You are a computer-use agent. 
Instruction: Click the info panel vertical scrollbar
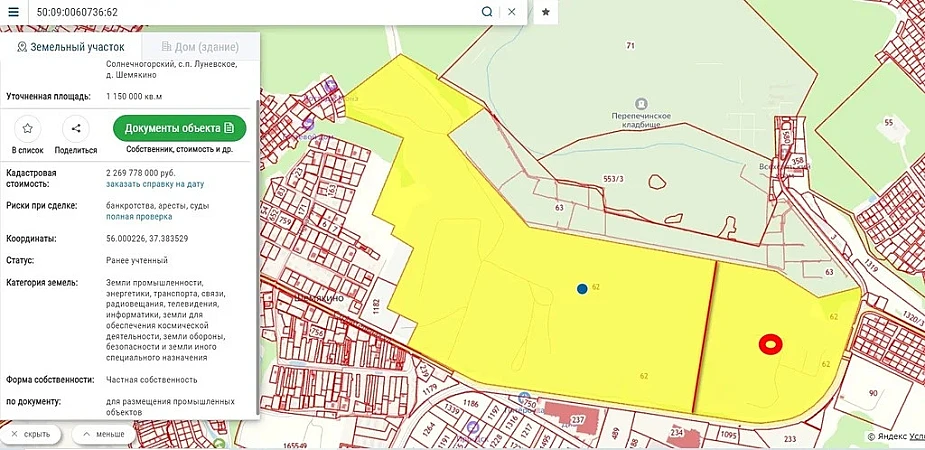[x=258, y=250]
